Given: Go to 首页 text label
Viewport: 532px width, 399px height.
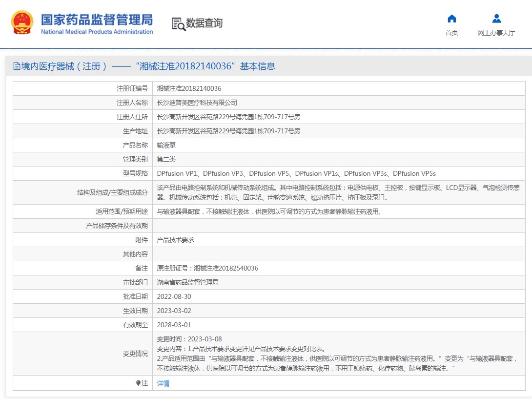Looking at the screenshot, I should [x=451, y=33].
